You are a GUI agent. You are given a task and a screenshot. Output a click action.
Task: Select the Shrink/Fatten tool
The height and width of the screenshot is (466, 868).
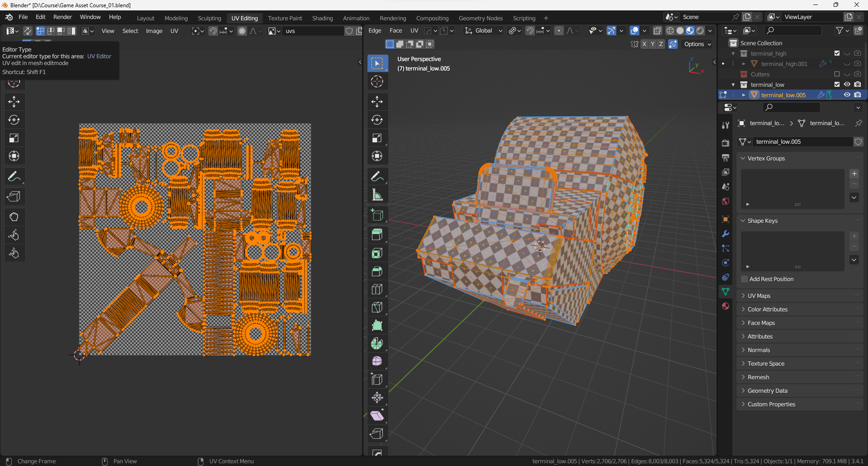pos(377,398)
